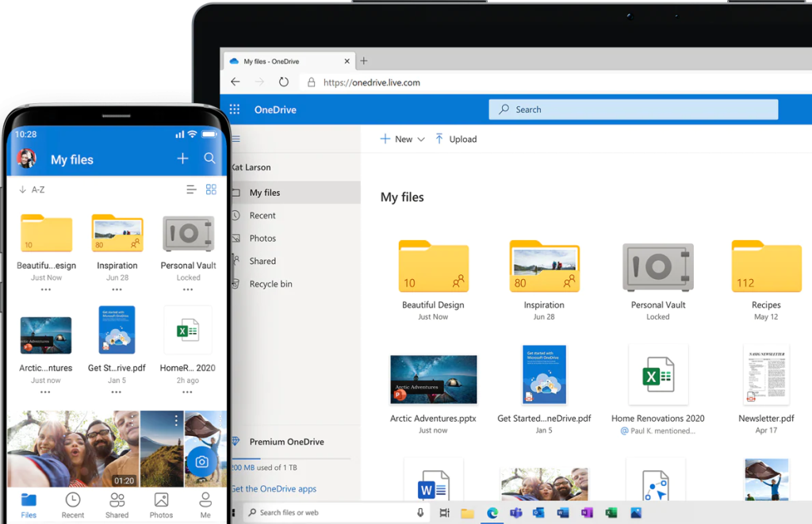The width and height of the screenshot is (812, 524).
Task: Open the Beautifu...esign folder on the phone
Action: (47, 233)
